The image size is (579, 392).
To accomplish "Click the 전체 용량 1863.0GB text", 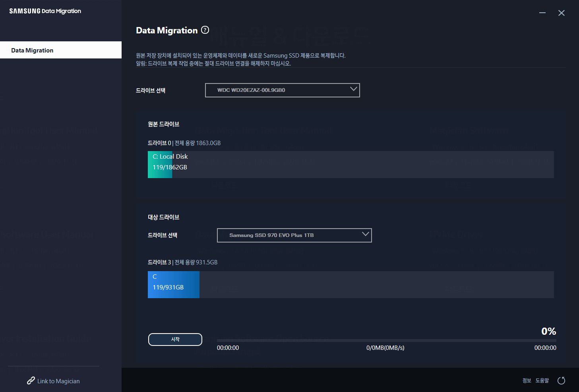I will click(x=198, y=143).
